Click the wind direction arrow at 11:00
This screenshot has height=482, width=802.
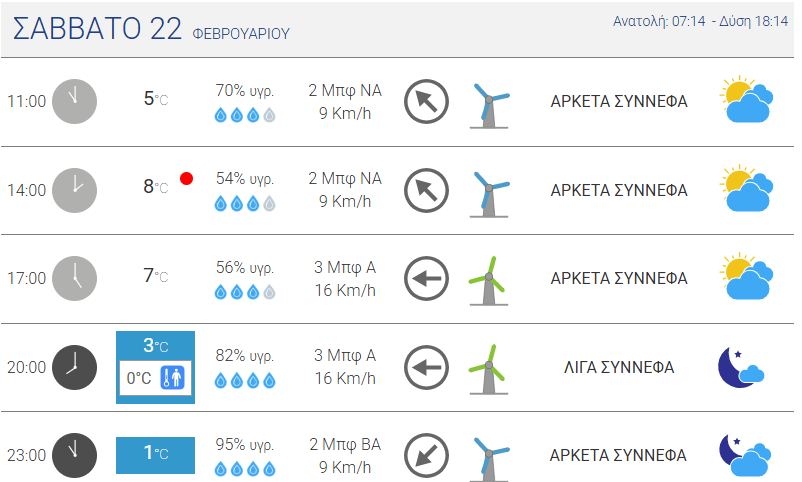[x=427, y=101]
